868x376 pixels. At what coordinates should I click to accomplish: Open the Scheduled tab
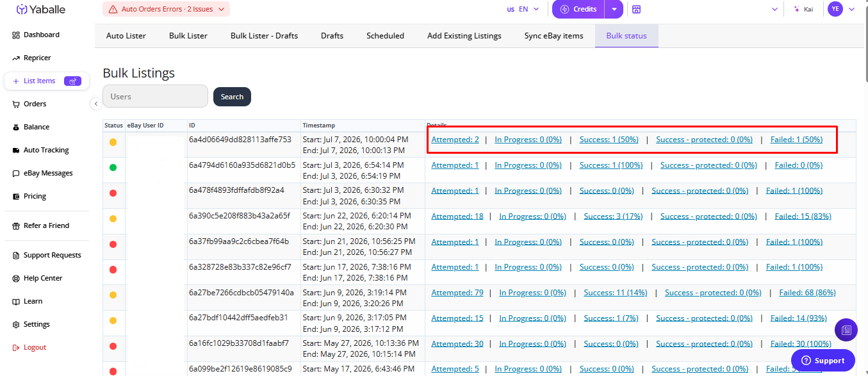385,36
